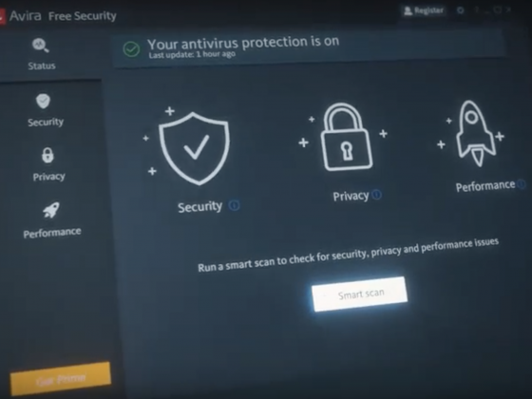The height and width of the screenshot is (399, 532).
Task: Show info next to Privacy label
Action: (x=376, y=195)
